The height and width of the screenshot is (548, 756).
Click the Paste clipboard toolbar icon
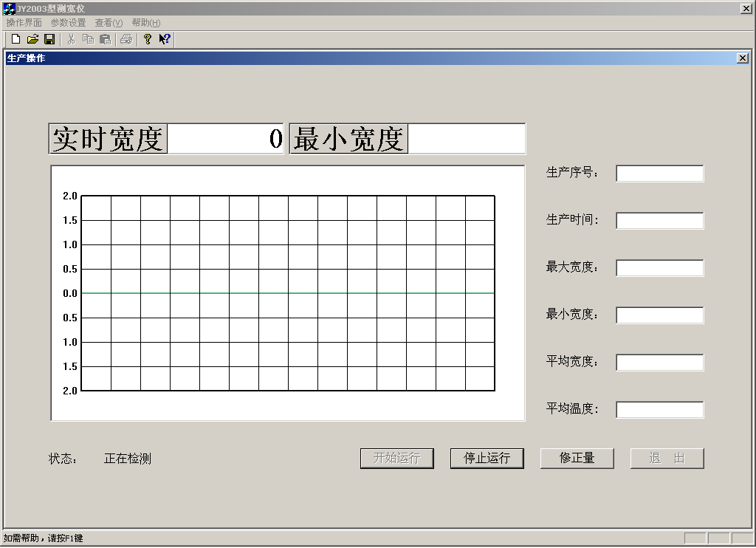[106, 39]
